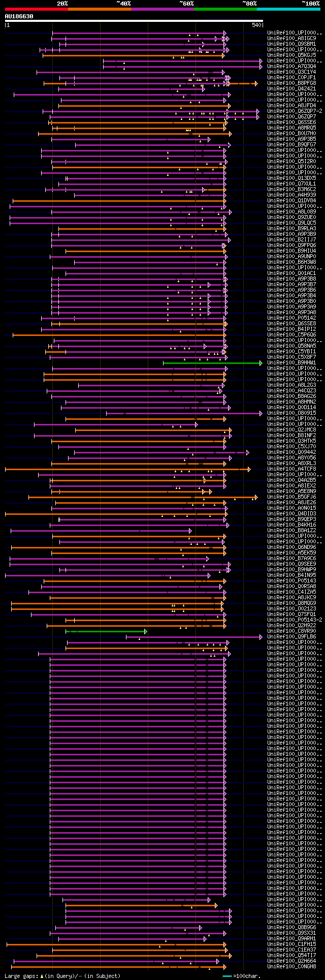Image resolution: width=325 pixels, height=980 pixels.
Task: Click the green ~80% identity legend bar
Action: [225, 9]
